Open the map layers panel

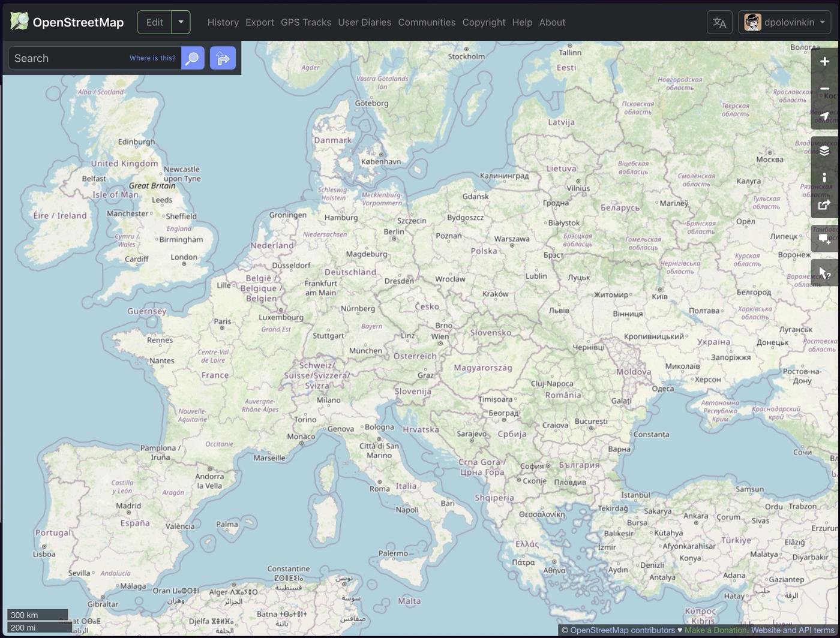coord(824,151)
